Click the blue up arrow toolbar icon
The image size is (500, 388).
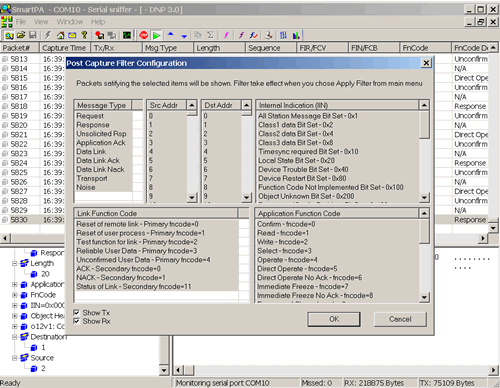pyautogui.click(x=171, y=34)
